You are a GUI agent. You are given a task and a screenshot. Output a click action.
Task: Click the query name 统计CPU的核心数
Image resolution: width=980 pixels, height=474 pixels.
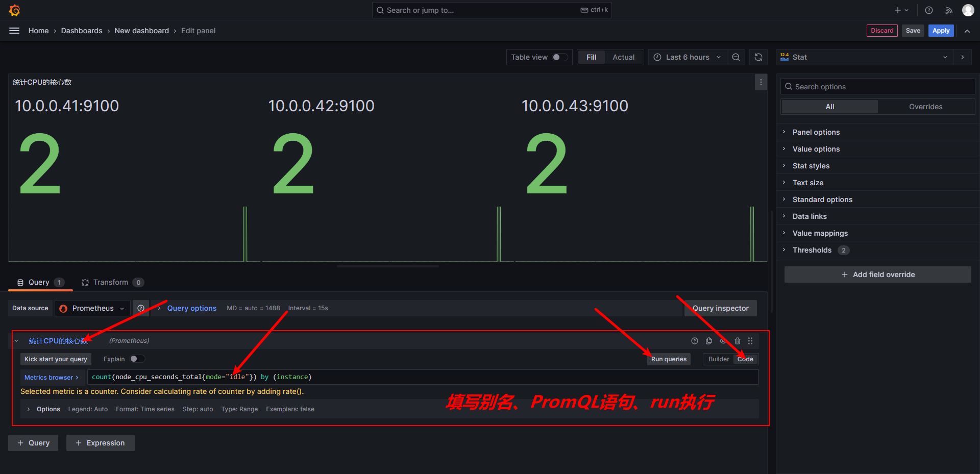58,341
